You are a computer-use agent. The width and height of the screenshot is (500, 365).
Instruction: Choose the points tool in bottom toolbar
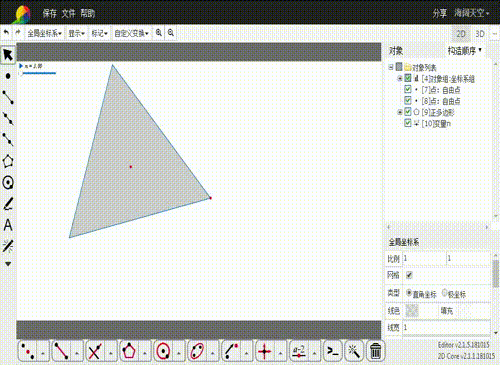(x=27, y=351)
